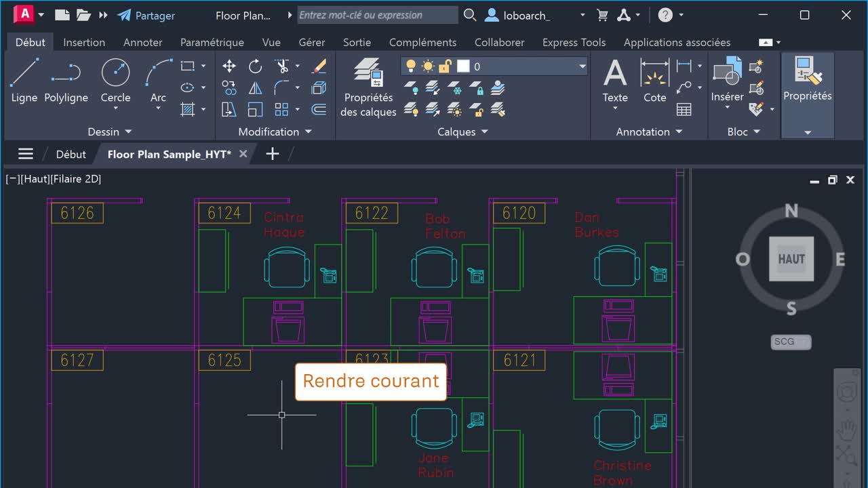The image size is (868, 488).
Task: Toggle layer on/off light bulb in layer list
Action: pos(411,66)
